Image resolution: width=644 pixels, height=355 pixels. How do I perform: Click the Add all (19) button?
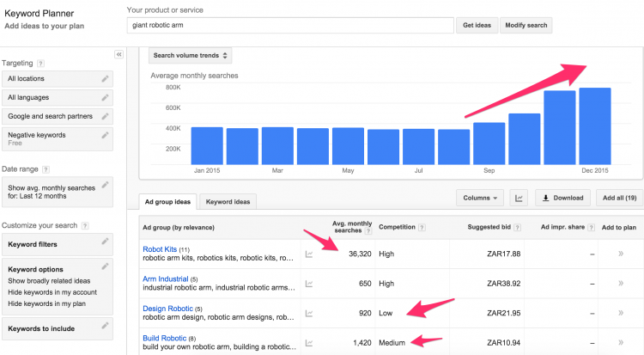618,198
